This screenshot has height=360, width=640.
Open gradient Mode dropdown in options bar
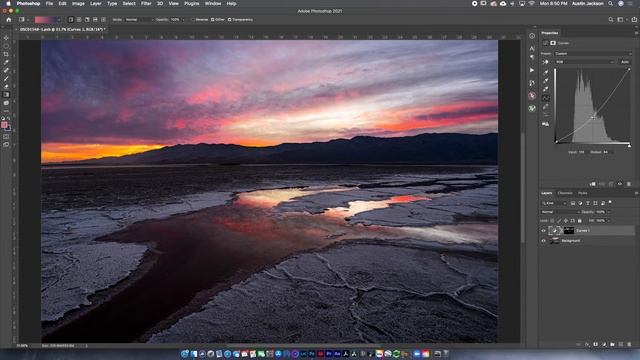[x=139, y=20]
